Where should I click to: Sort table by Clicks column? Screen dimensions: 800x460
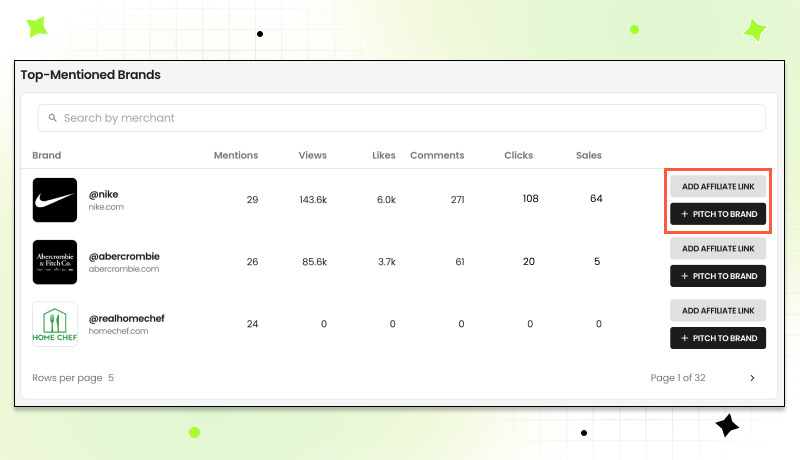(x=518, y=155)
